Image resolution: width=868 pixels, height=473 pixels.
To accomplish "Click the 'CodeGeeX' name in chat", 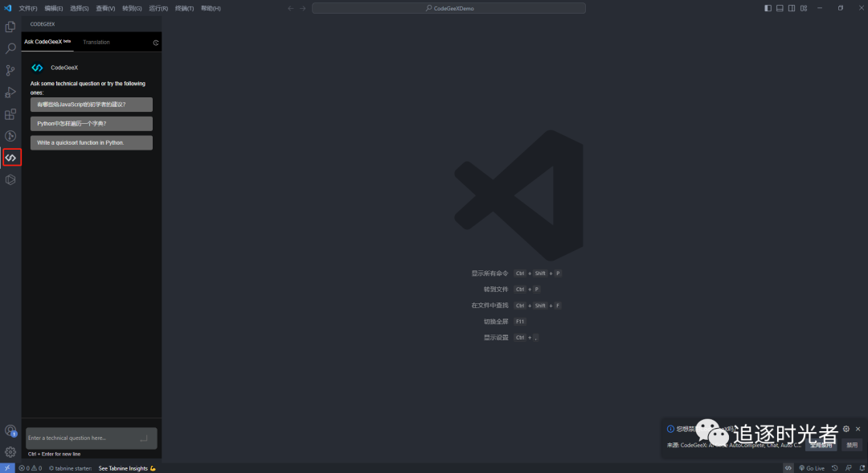I will pos(64,68).
